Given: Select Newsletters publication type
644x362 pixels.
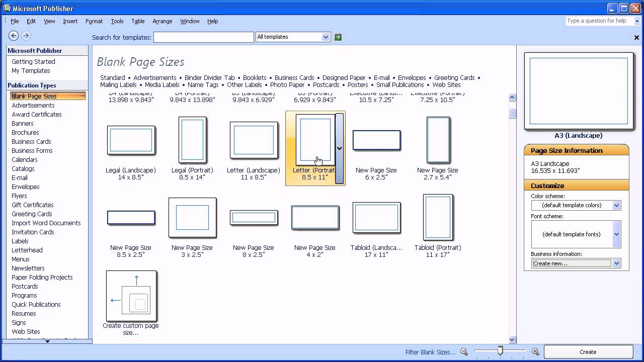Looking at the screenshot, I should point(28,268).
